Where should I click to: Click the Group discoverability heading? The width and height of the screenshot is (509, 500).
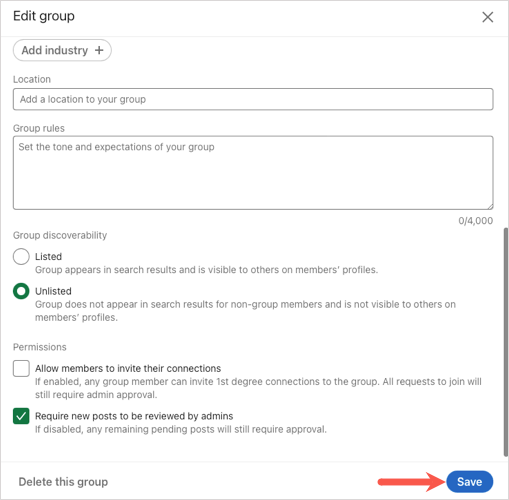60,235
